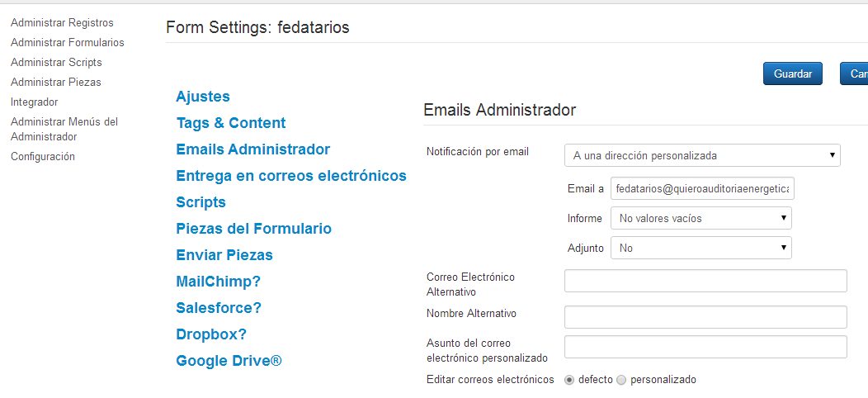
Task: Select the 'personalizado' radio button
Action: pos(621,381)
